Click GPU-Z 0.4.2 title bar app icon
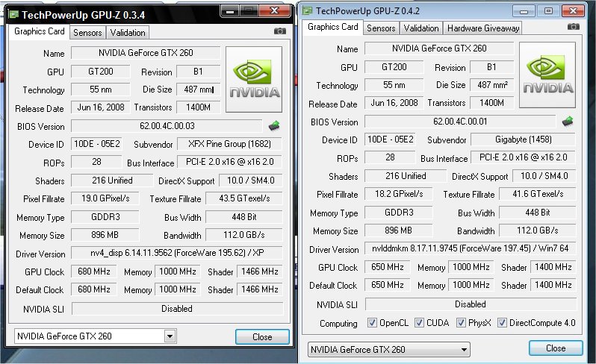Viewport: 596px width, 364px height. click(x=307, y=10)
